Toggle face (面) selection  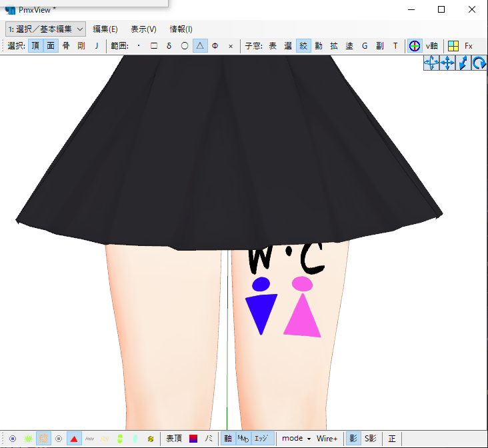tap(51, 46)
